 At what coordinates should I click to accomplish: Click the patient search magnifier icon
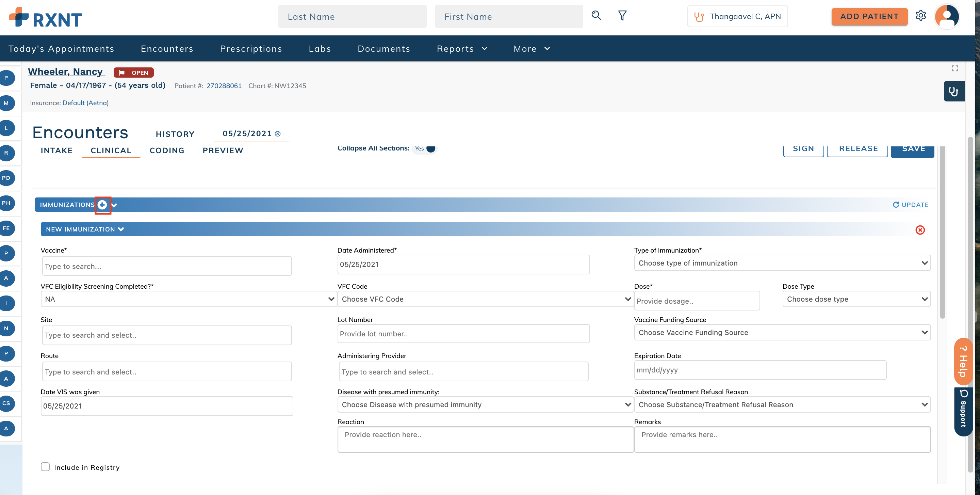(x=596, y=16)
